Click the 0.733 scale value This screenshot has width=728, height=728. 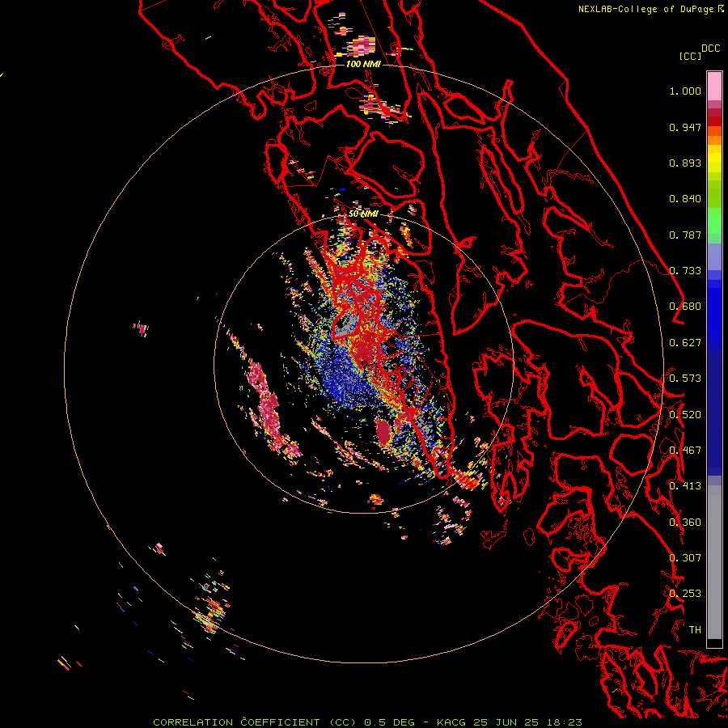685,271
